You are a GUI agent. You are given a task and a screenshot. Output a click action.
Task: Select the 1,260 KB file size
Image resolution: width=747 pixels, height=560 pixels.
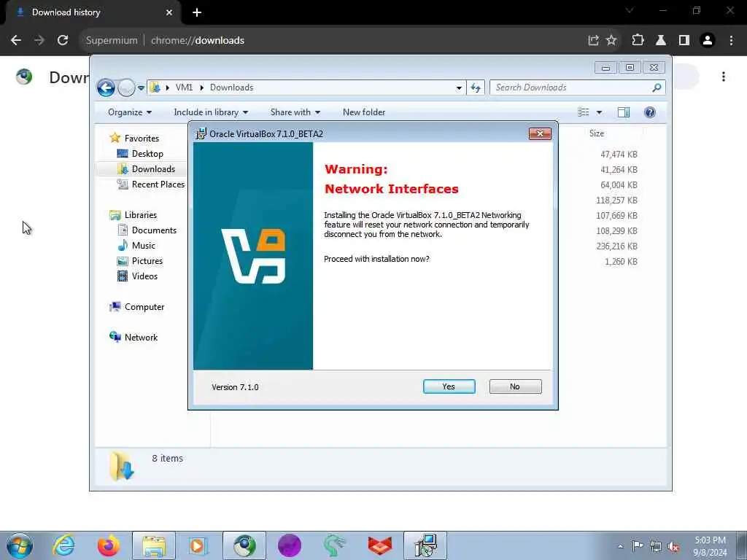[x=621, y=262]
